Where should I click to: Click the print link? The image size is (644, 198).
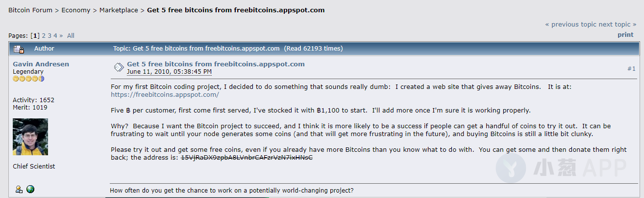625,34
